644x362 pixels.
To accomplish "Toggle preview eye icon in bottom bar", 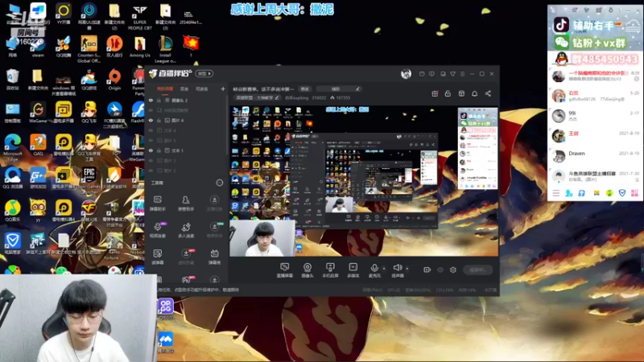I will pos(440,269).
